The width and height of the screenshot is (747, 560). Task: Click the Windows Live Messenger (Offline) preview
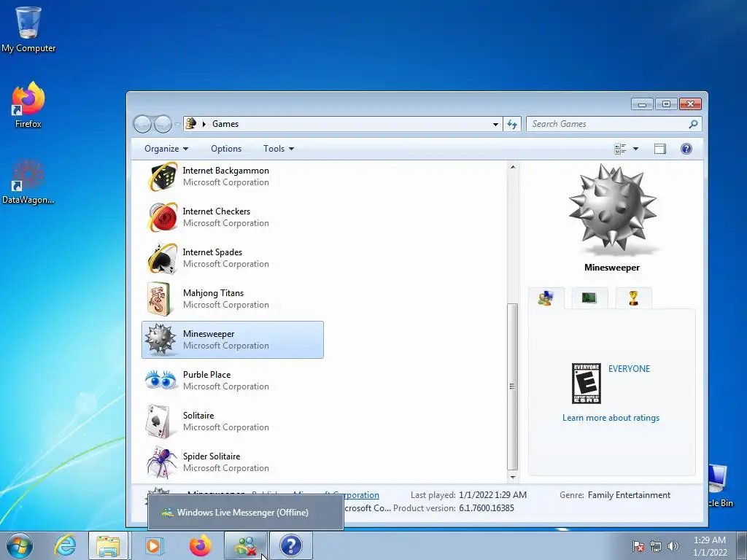coord(245,513)
